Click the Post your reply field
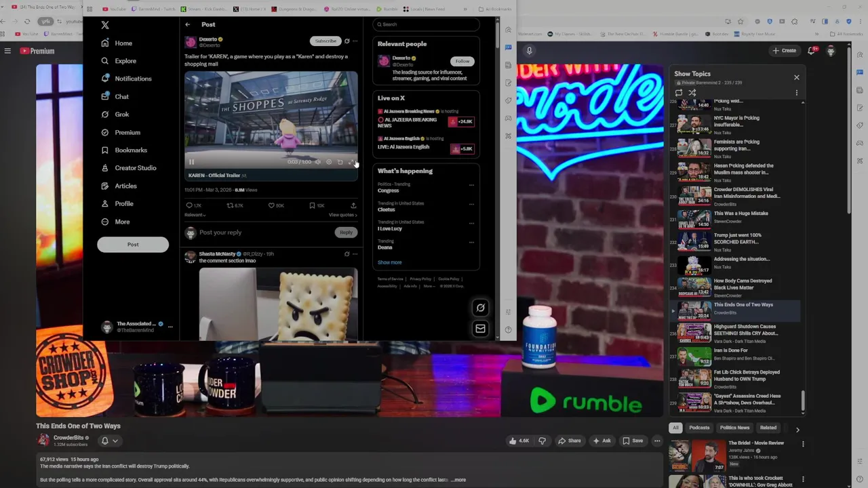The image size is (868, 488). tap(264, 232)
